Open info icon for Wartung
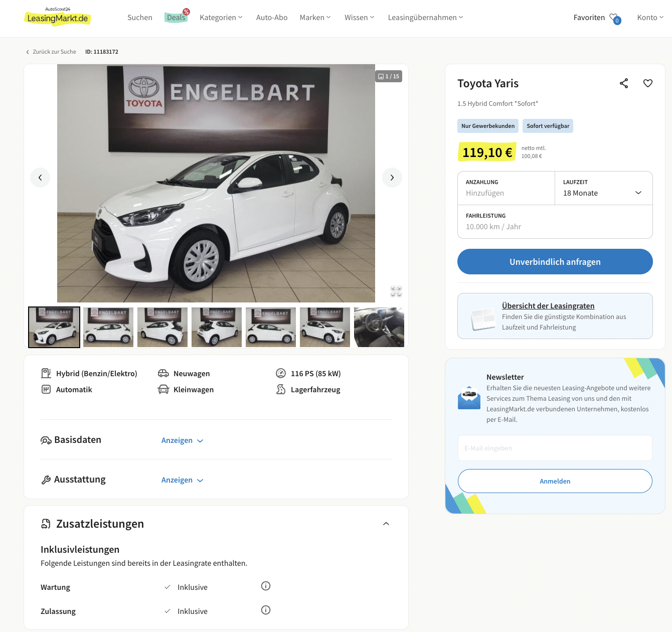This screenshot has height=632, width=672. pyautogui.click(x=266, y=586)
